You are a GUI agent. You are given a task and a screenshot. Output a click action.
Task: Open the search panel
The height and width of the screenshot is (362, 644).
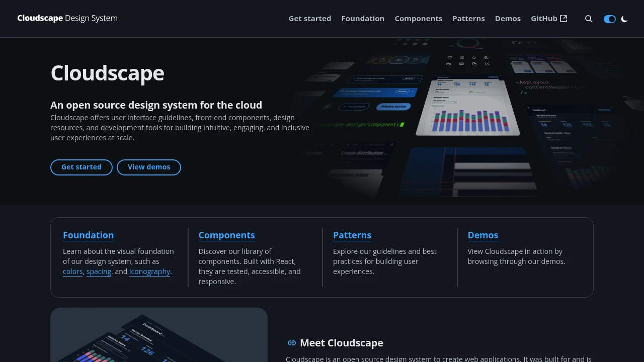pyautogui.click(x=589, y=19)
